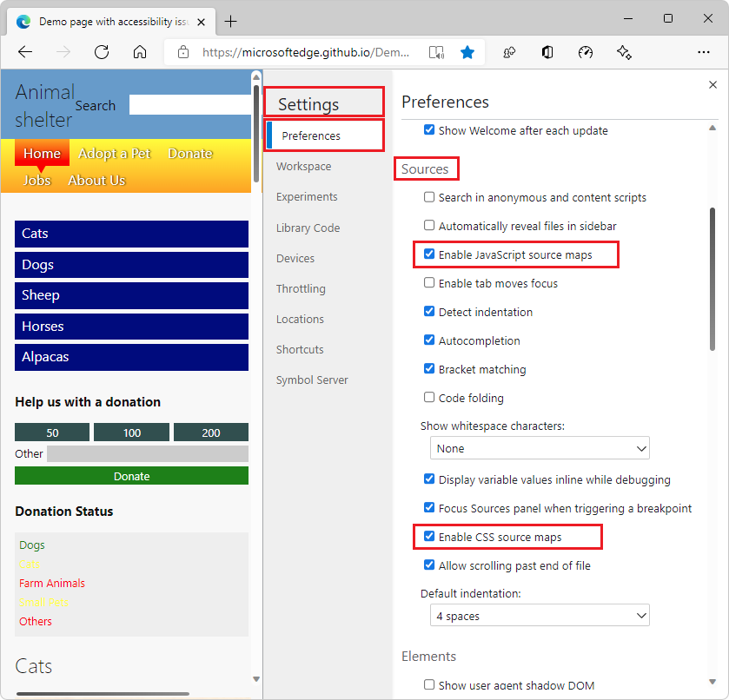Disable Enable JavaScript source maps
The height and width of the screenshot is (700, 729).
pyautogui.click(x=429, y=254)
